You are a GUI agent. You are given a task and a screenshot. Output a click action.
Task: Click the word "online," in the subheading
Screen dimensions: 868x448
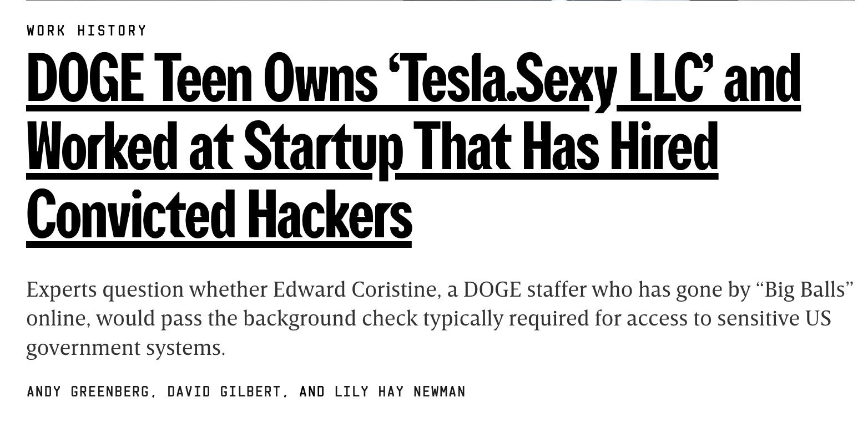coord(59,320)
